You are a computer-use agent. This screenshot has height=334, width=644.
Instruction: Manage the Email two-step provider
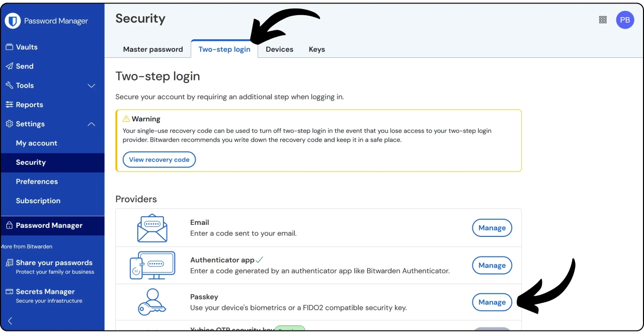[492, 227]
